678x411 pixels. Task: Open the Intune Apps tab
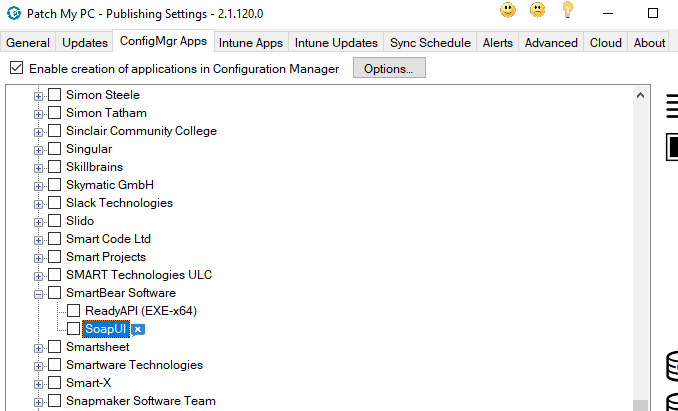pyautogui.click(x=251, y=43)
